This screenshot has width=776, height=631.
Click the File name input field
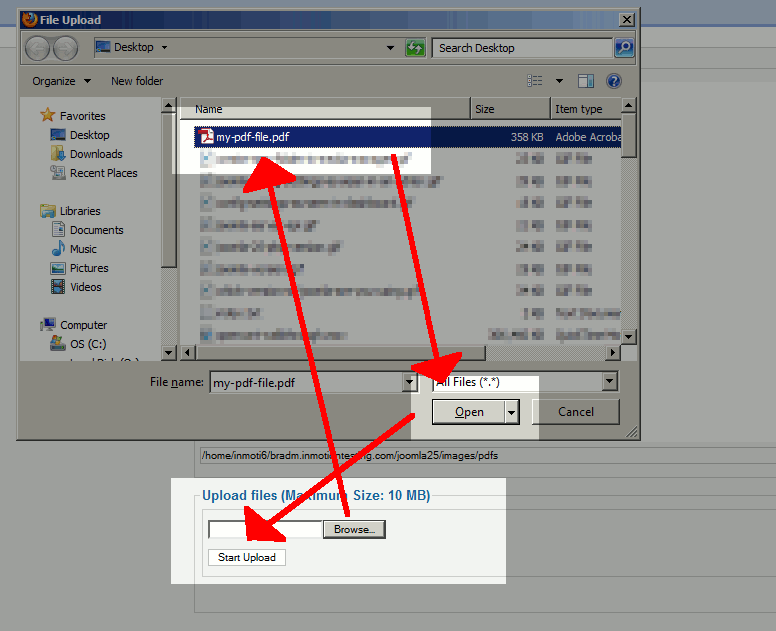(307, 383)
